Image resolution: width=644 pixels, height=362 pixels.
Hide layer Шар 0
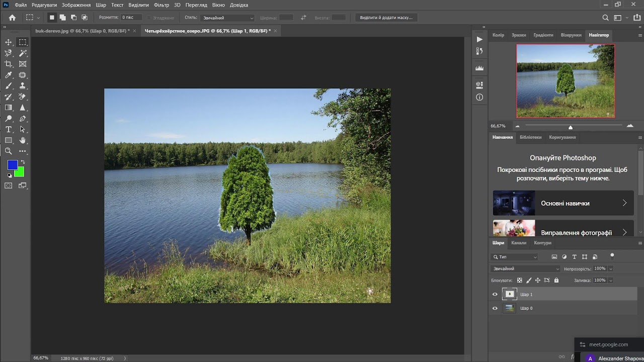tap(495, 308)
